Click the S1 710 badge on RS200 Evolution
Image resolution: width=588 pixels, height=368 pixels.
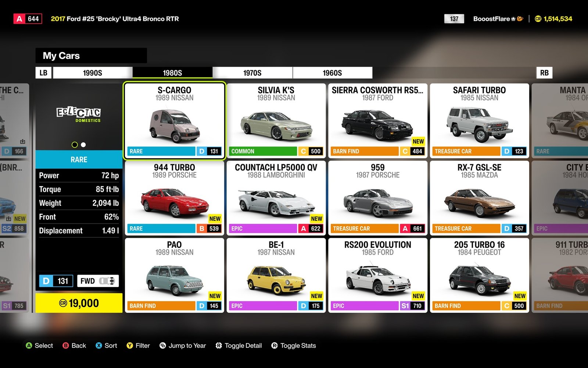[412, 306]
